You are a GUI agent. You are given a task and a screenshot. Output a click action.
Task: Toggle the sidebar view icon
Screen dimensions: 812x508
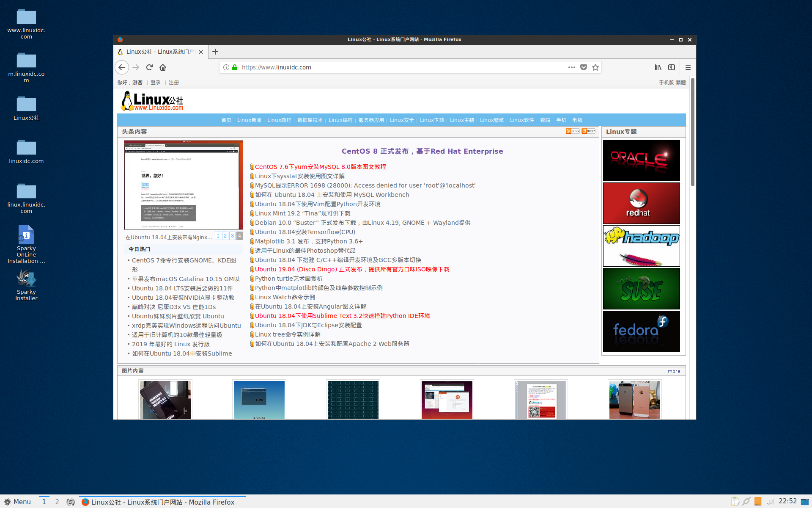click(x=672, y=67)
